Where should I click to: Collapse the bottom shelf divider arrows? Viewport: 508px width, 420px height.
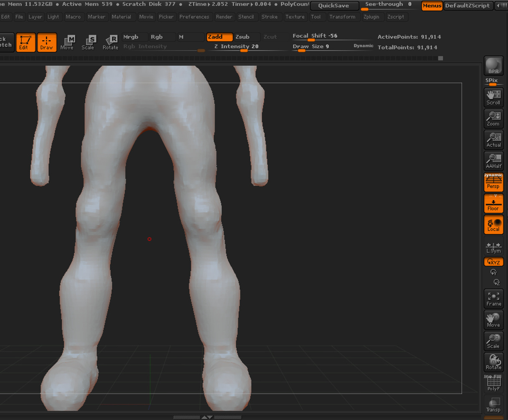(x=207, y=417)
